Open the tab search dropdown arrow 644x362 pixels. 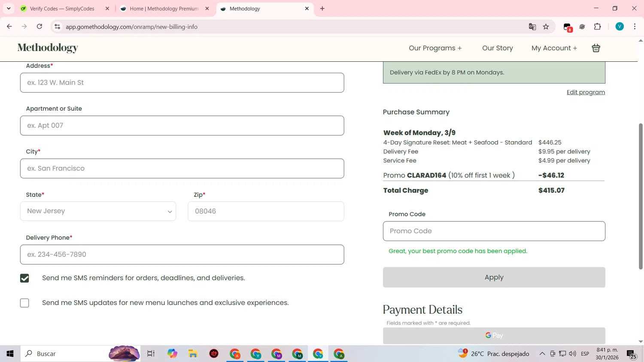pyautogui.click(x=9, y=9)
